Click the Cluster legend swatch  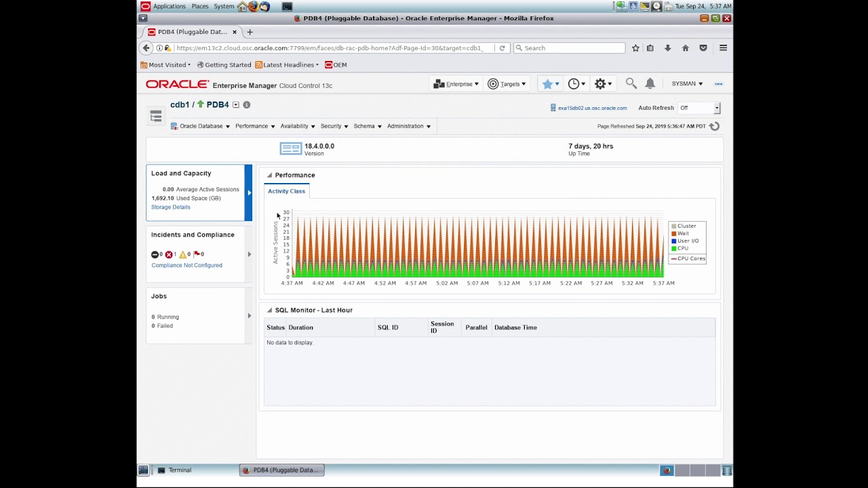coord(673,226)
